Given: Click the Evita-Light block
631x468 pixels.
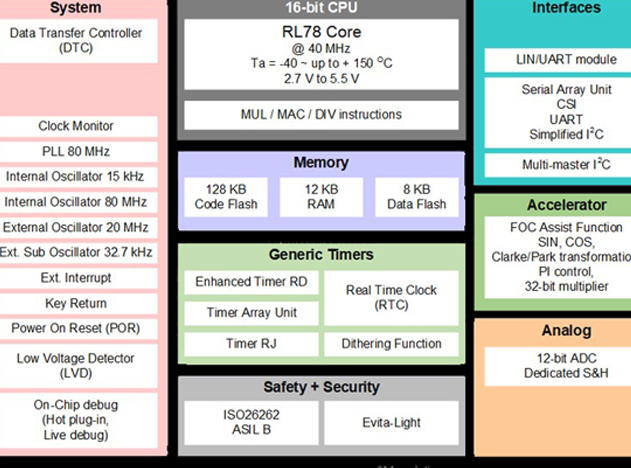Looking at the screenshot, I should click(391, 423).
